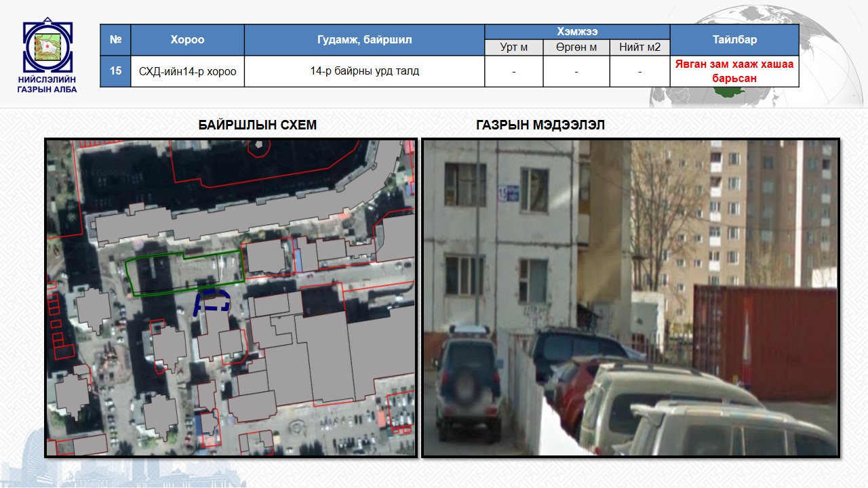The height and width of the screenshot is (488, 868).
Task: Click the Хэмжээ header cell
Action: (577, 32)
